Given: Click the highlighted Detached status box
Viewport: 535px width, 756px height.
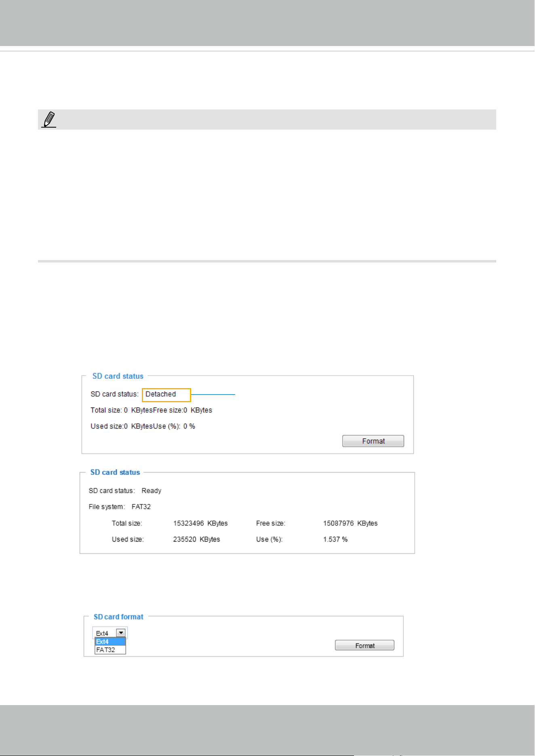Looking at the screenshot, I should (x=166, y=395).
